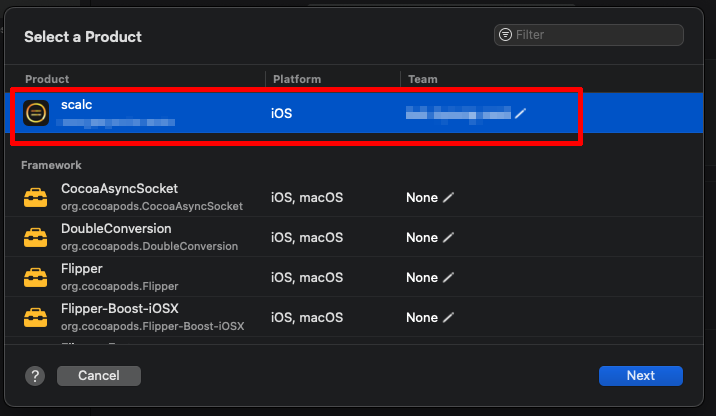
Task: Select the DoubleConversion framework name
Action: pos(116,229)
